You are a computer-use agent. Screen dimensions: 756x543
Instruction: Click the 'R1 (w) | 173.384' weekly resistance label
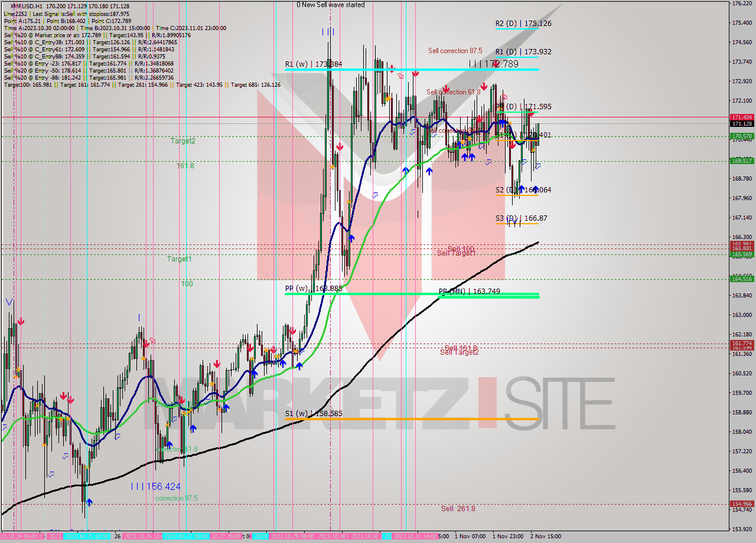314,64
